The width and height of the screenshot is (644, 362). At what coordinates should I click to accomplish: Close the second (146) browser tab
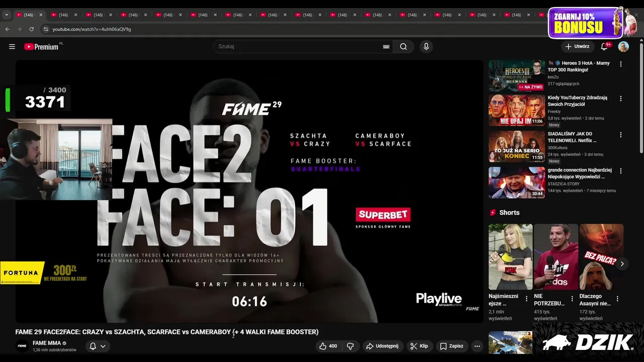tap(76, 15)
